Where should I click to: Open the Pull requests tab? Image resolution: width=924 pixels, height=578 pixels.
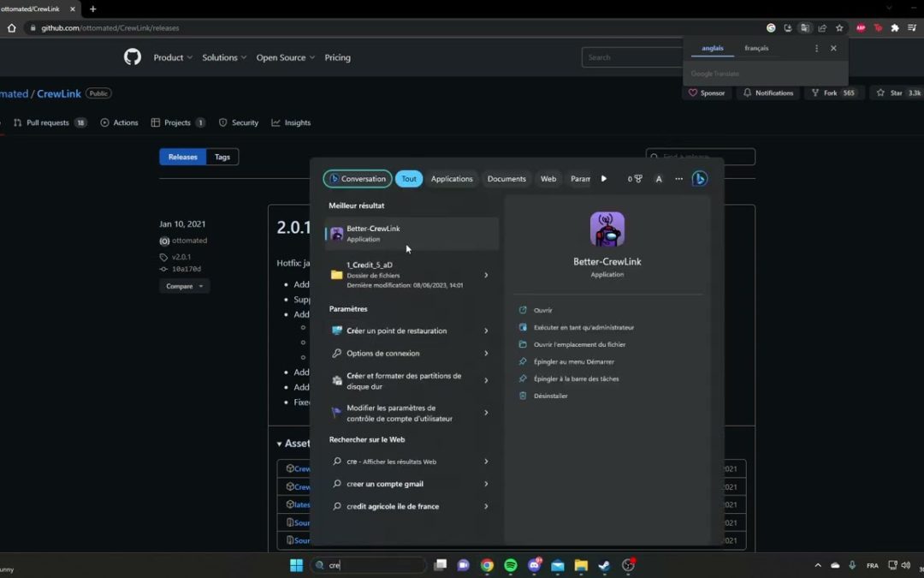pyautogui.click(x=50, y=122)
